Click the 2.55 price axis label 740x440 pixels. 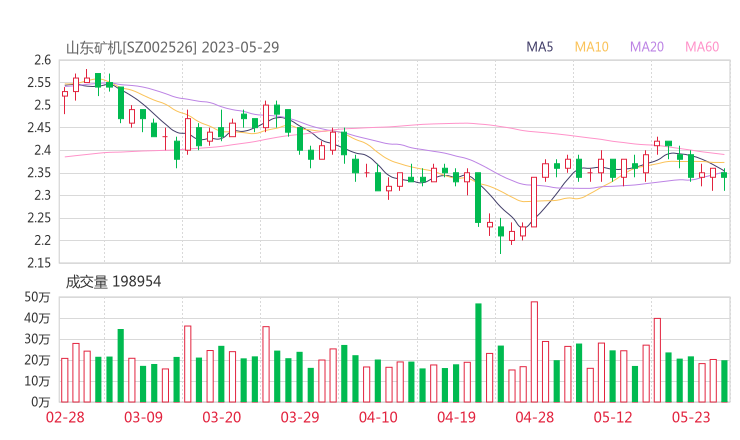pyautogui.click(x=39, y=83)
